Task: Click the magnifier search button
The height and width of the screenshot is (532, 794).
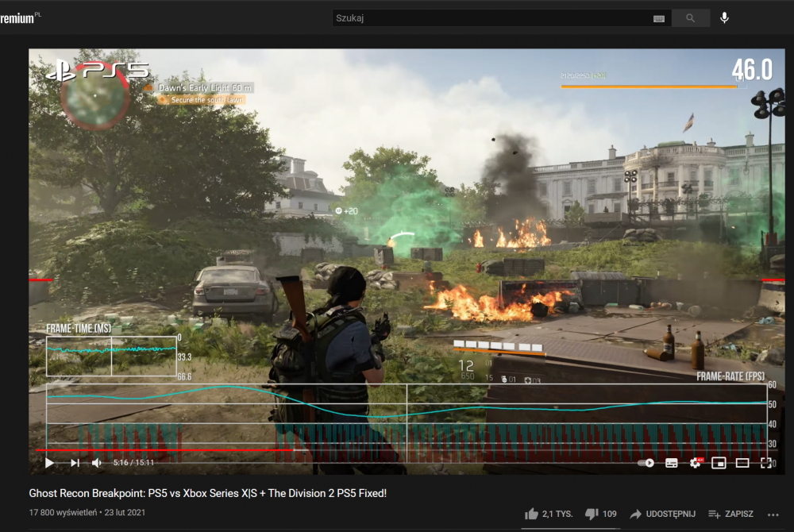Action: point(691,17)
